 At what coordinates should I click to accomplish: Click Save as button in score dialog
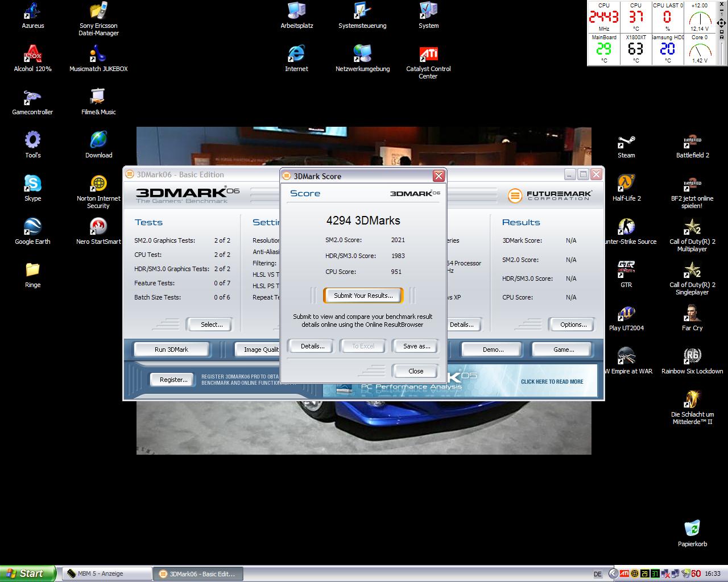click(416, 346)
